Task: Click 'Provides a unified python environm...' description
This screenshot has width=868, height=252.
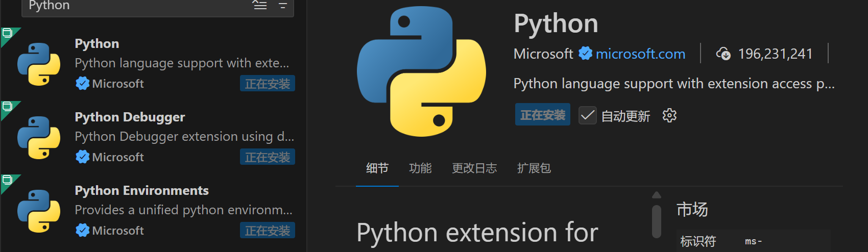Action: [184, 210]
